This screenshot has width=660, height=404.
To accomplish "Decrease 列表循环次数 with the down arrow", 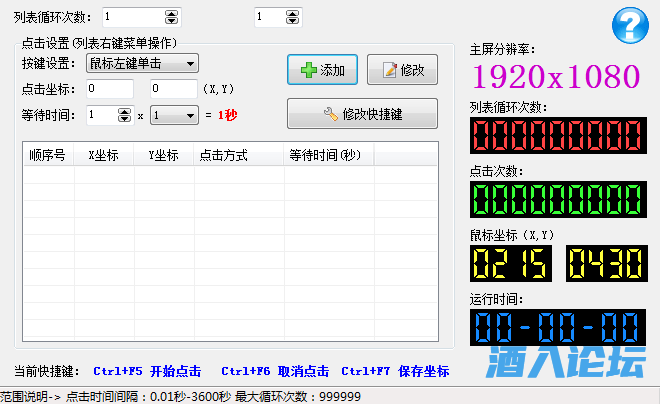I will point(171,21).
